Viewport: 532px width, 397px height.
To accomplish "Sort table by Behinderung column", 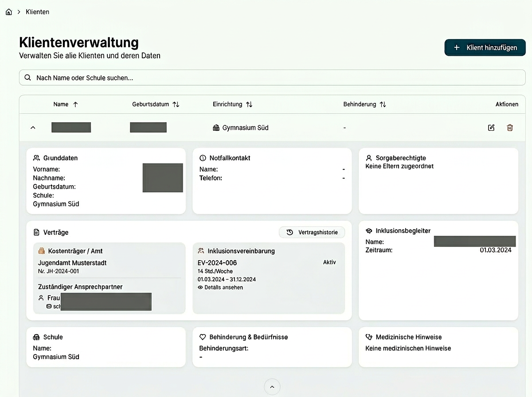I will coord(364,105).
